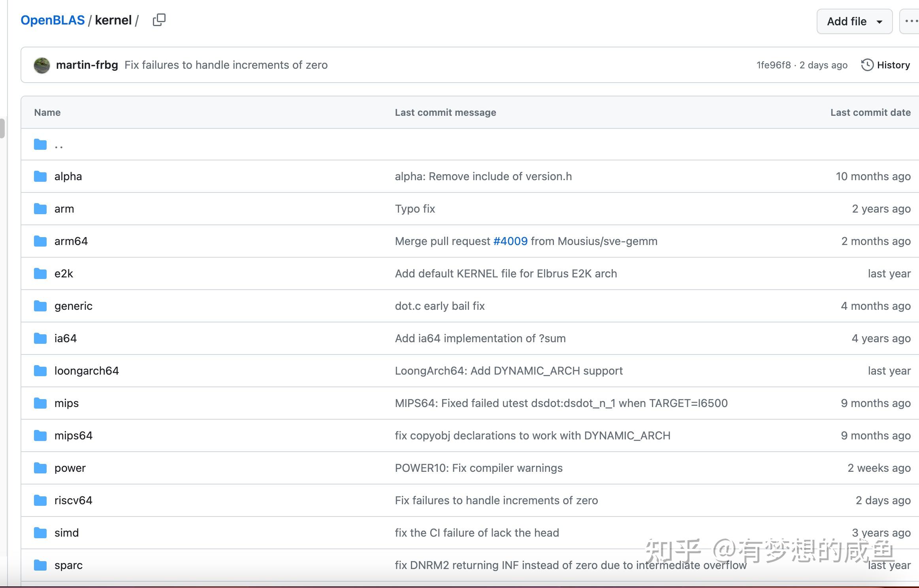Click the alpha folder icon
Image resolution: width=919 pixels, height=588 pixels.
tap(40, 176)
